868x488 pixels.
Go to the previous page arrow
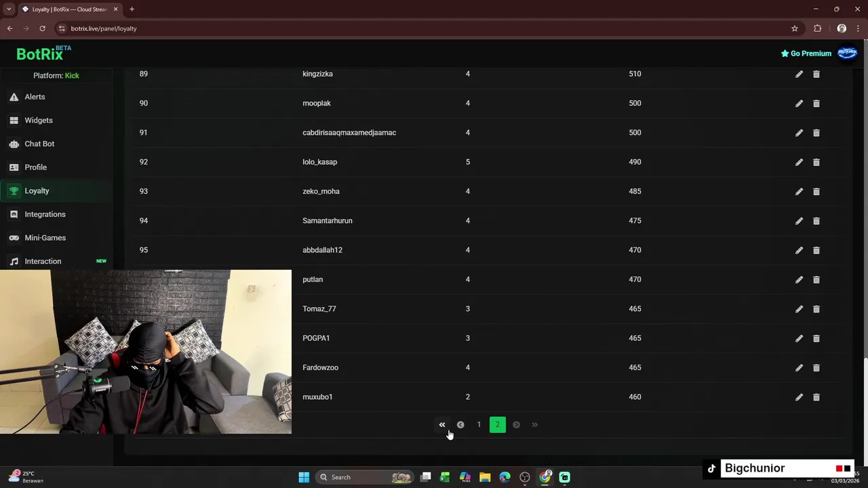click(x=460, y=425)
